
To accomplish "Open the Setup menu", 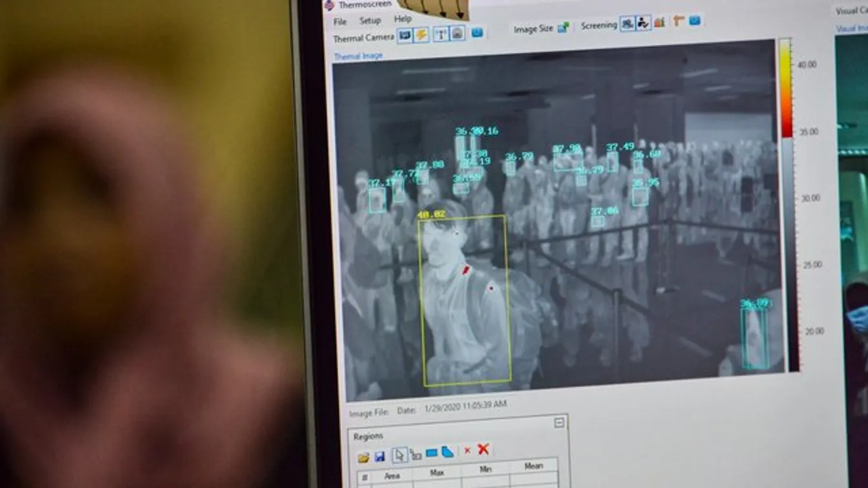I will [x=370, y=21].
